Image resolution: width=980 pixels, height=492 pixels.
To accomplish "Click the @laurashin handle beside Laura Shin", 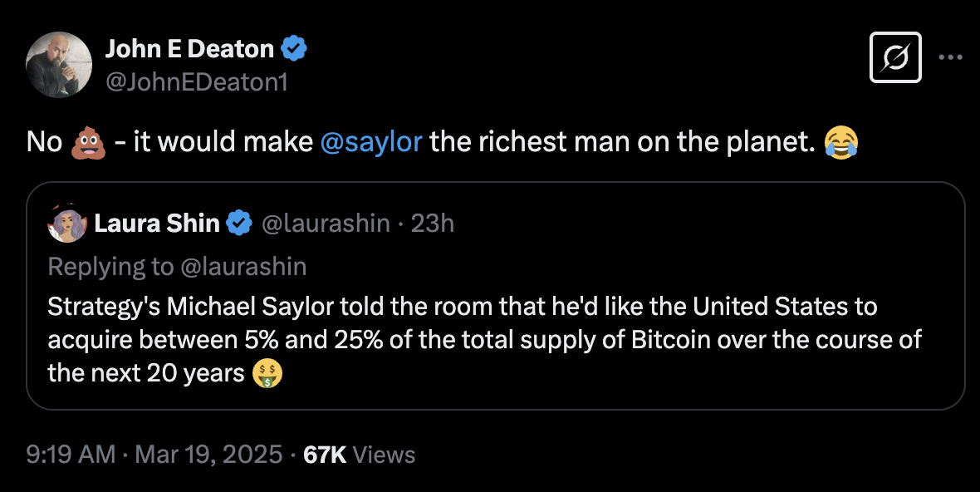I will pyautogui.click(x=326, y=223).
